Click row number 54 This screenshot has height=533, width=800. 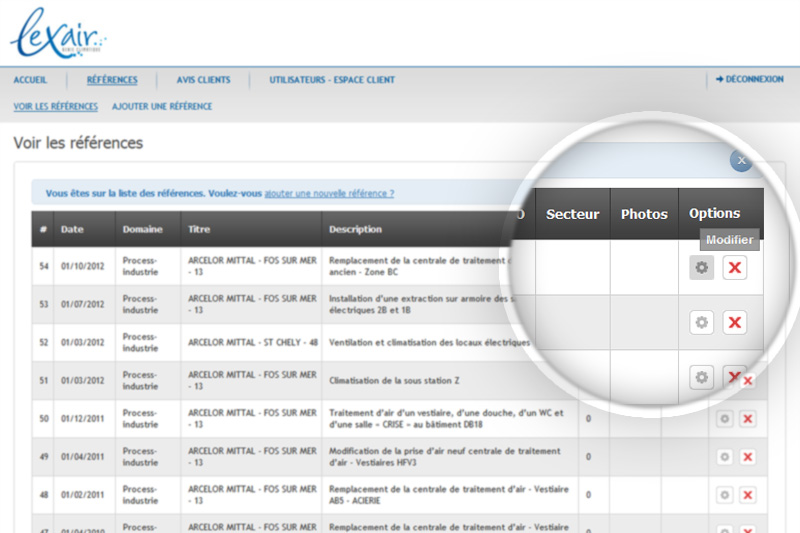[44, 266]
